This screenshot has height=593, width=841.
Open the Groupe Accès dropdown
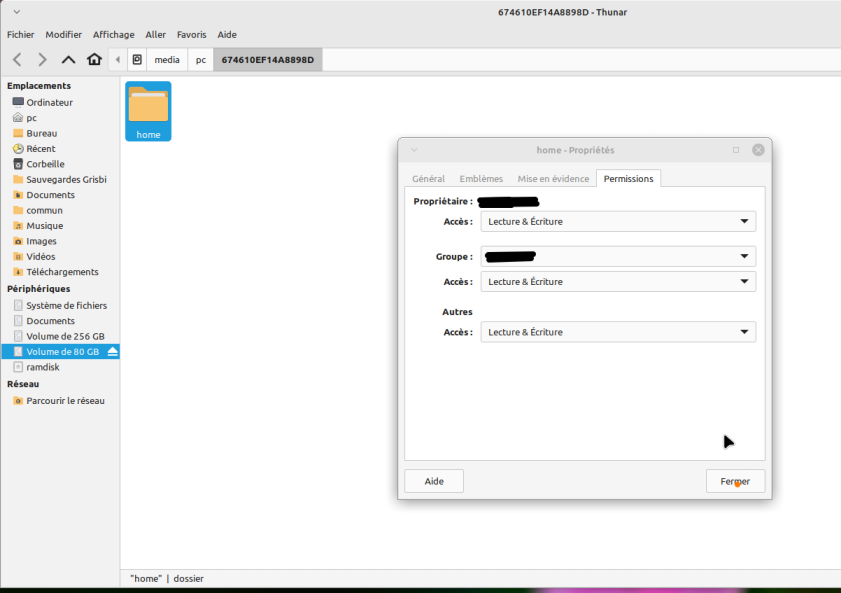click(x=618, y=281)
